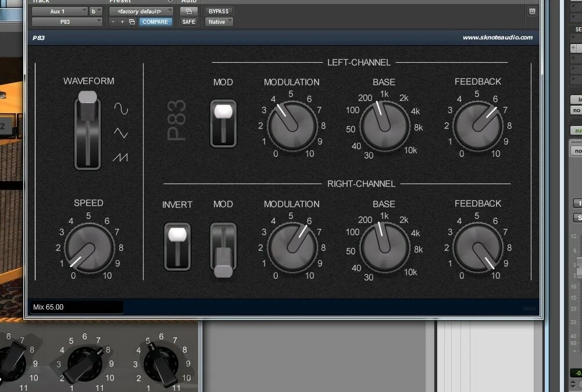Click the plus preset button
The width and height of the screenshot is (582, 392).
tap(122, 22)
